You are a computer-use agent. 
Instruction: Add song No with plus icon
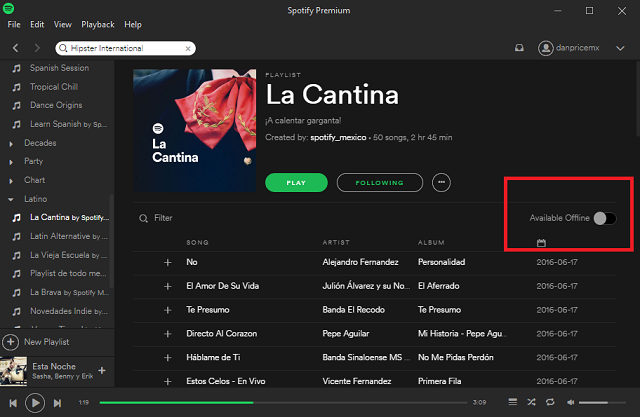[x=168, y=262]
